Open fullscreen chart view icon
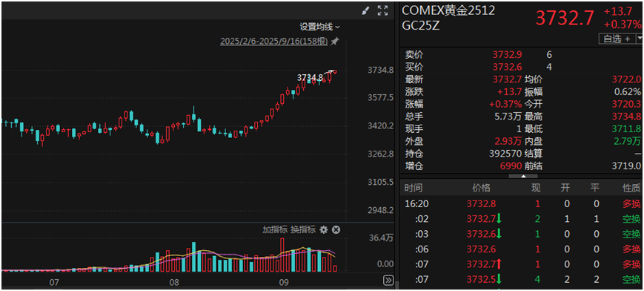 click(x=382, y=11)
